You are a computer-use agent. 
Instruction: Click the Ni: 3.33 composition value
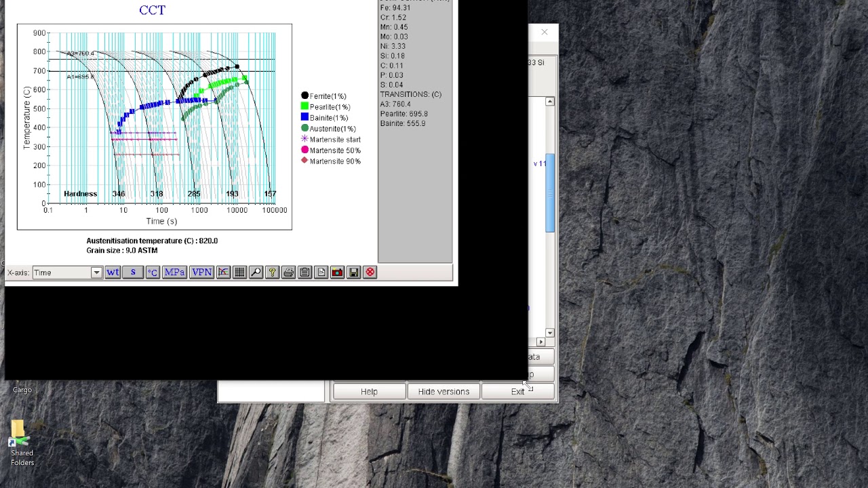393,46
